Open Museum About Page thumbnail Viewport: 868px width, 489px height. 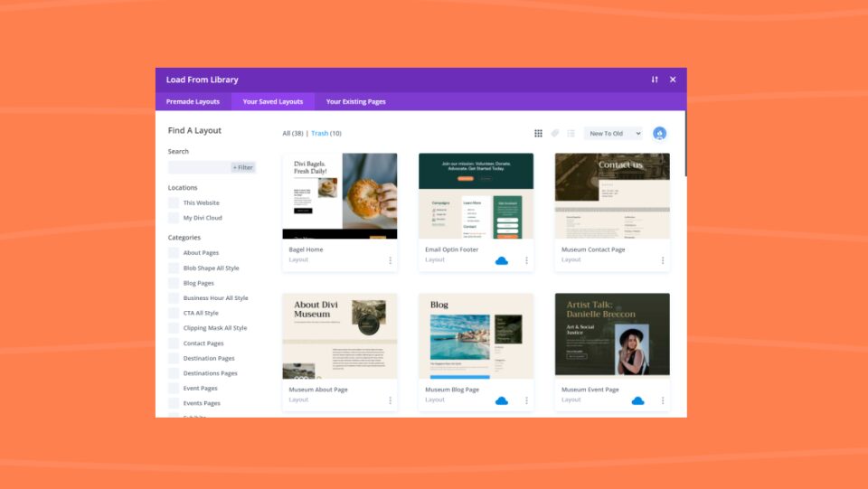click(340, 335)
